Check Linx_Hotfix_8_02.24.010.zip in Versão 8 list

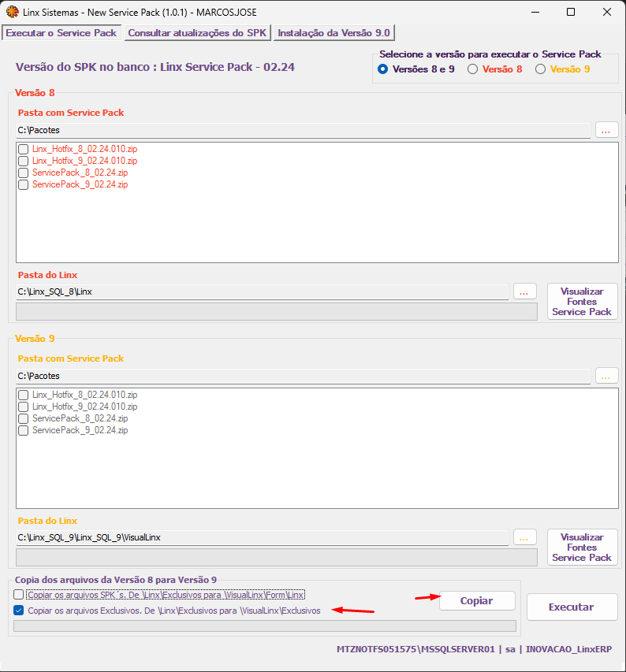tap(23, 149)
